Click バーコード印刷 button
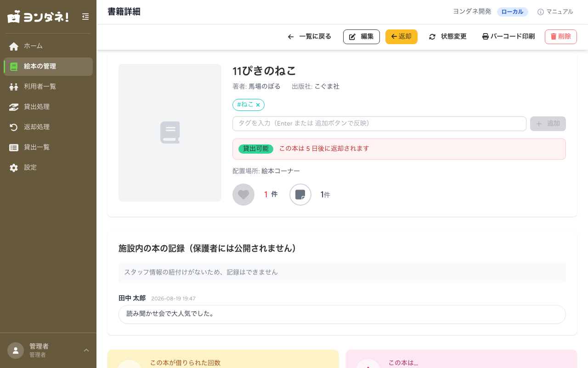 509,37
